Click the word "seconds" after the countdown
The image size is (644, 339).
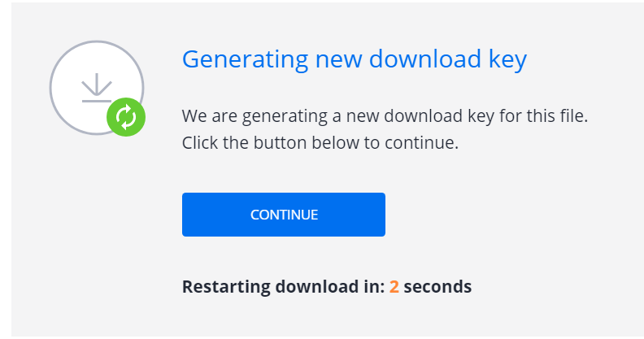pos(437,286)
